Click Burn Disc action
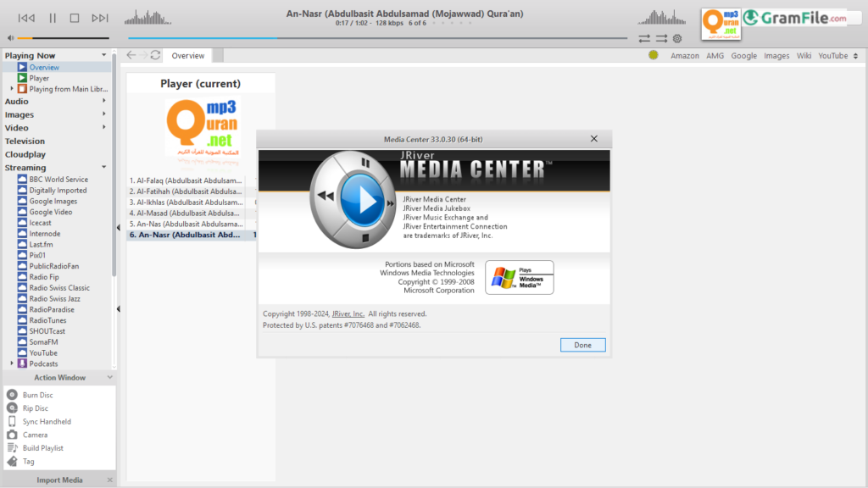 pos(37,395)
